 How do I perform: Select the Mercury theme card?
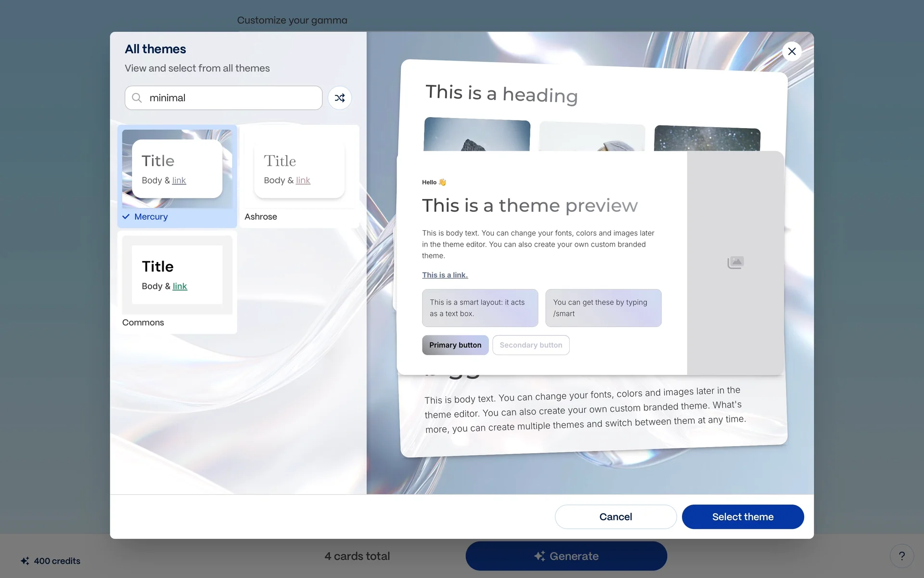[177, 169]
